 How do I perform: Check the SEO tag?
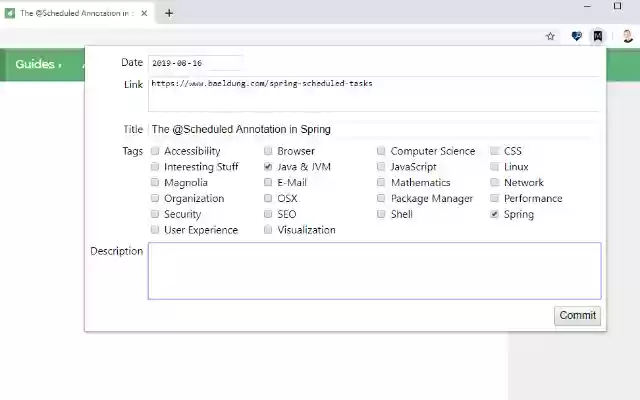pyautogui.click(x=268, y=214)
